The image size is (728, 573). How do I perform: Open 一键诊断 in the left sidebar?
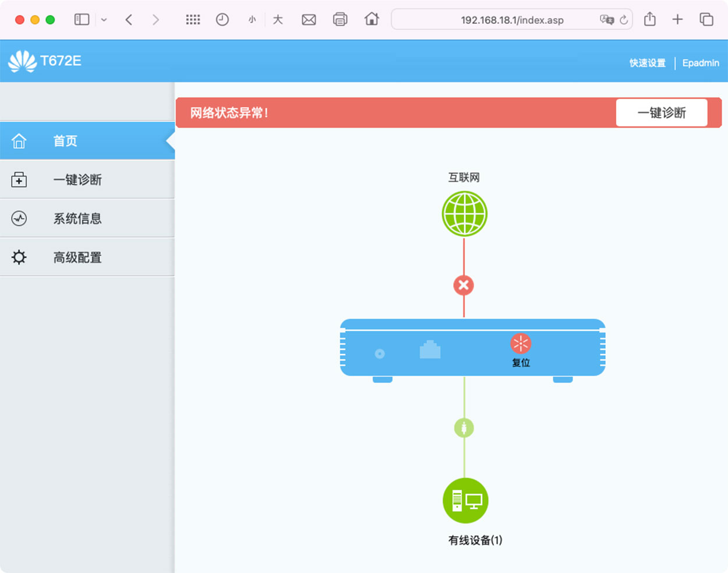tap(77, 180)
